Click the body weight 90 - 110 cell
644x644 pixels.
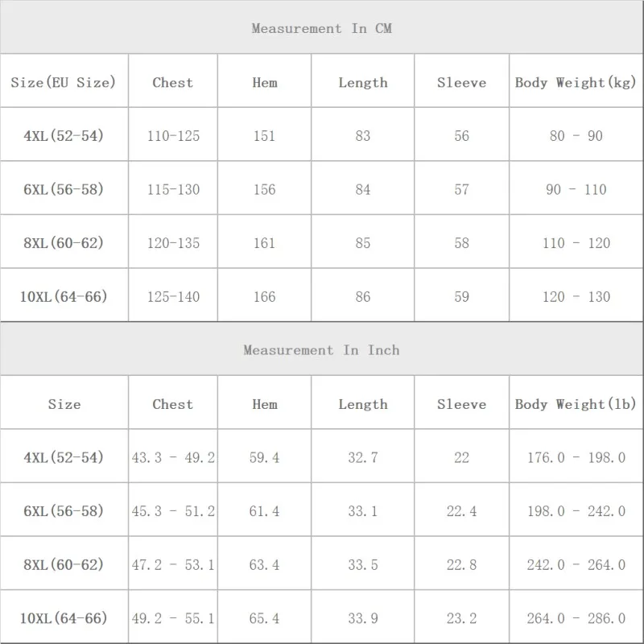coord(576,190)
